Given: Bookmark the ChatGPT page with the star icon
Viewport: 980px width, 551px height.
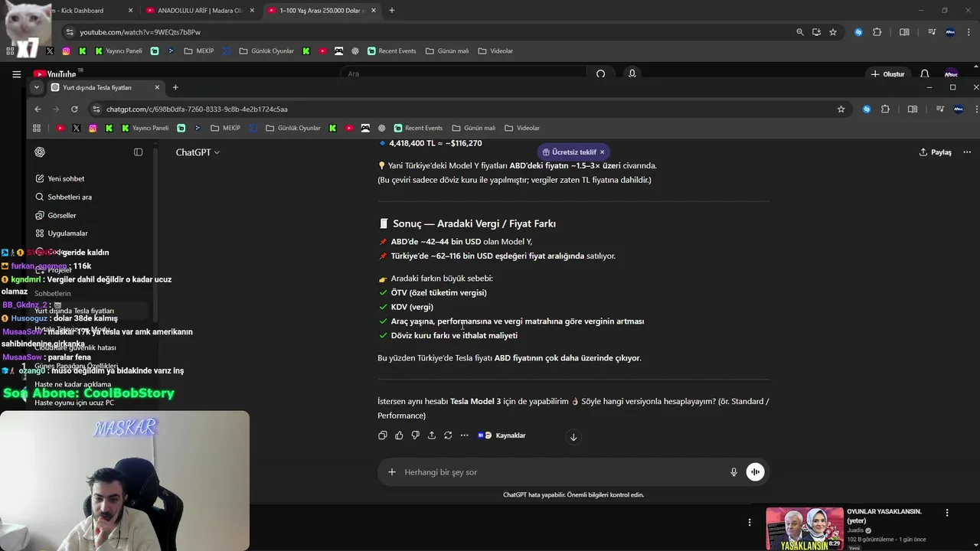Looking at the screenshot, I should (841, 109).
